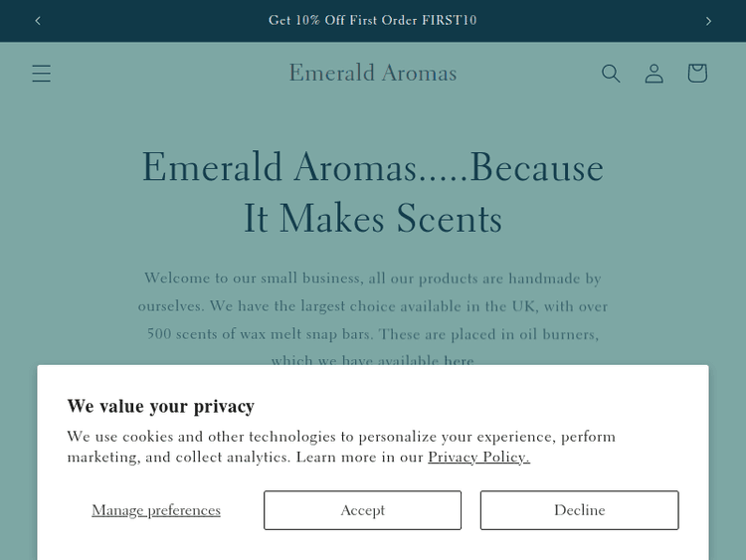Click the FIRST10 discount announcement text
The width and height of the screenshot is (746, 560).
point(373,21)
